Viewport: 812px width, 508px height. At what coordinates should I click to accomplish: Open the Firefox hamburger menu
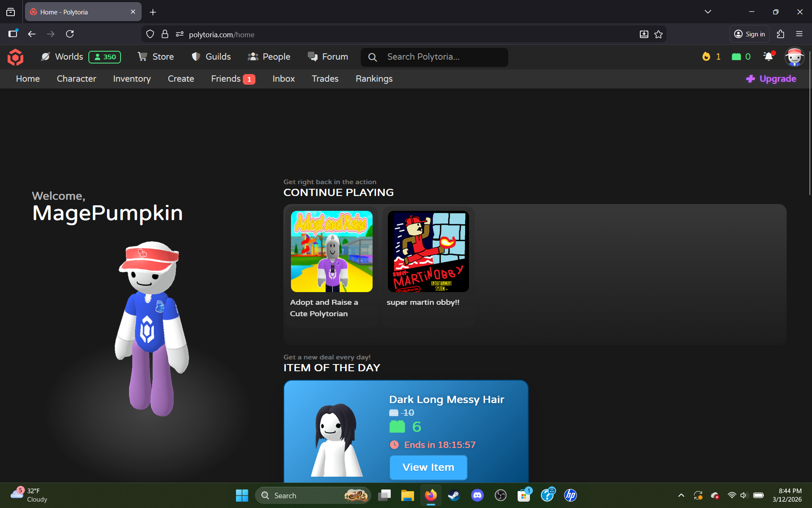coord(799,34)
